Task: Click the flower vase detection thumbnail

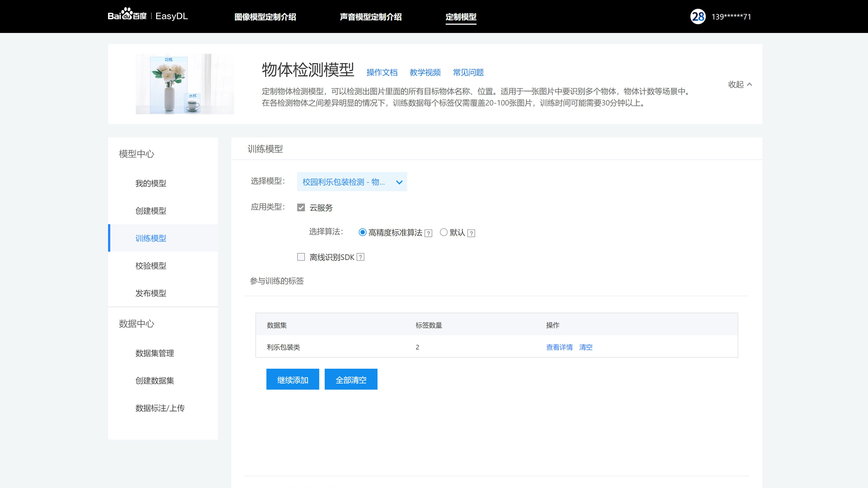Action: pos(185,84)
